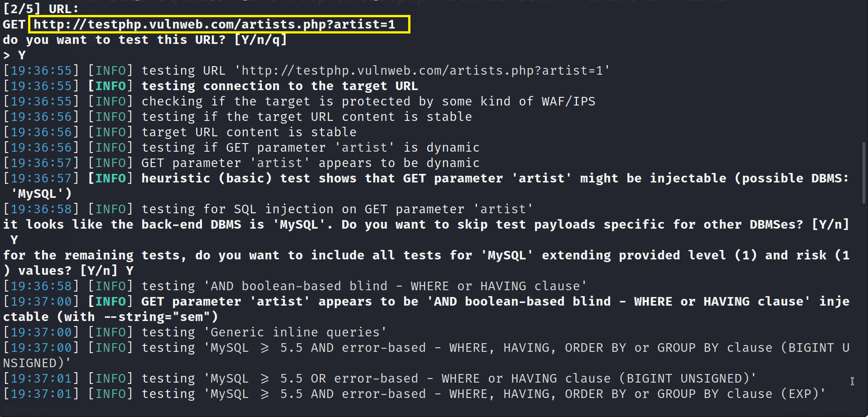Screen dimensions: 868x417
Task: Click the quoted URL in the 'testing URL' log line
Action: pyautogui.click(x=422, y=71)
